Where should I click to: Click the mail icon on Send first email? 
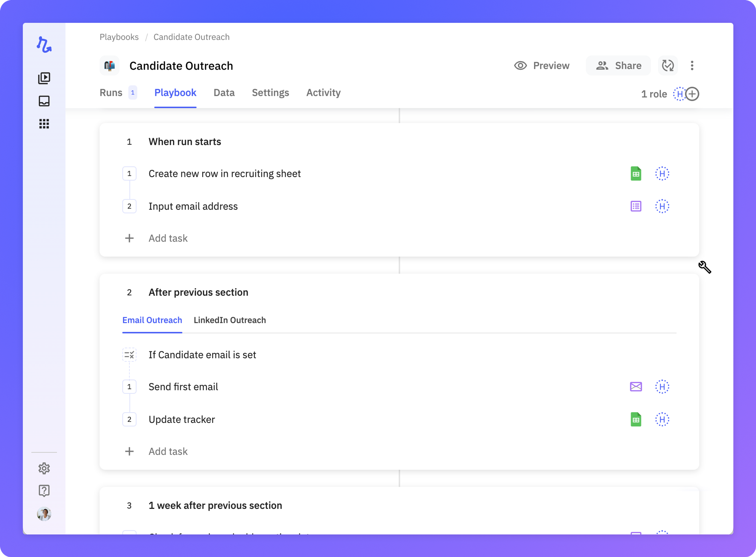pos(636,387)
